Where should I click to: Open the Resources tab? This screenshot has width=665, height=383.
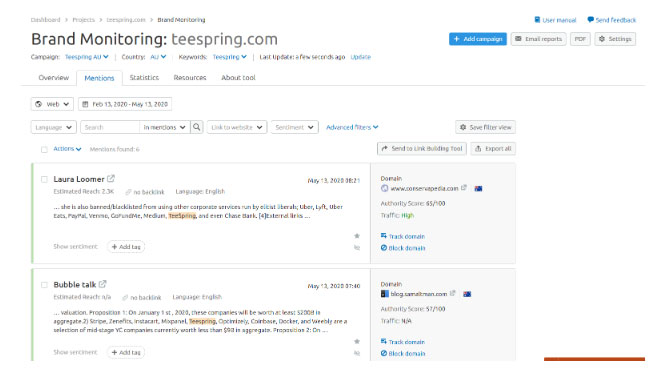tap(190, 78)
